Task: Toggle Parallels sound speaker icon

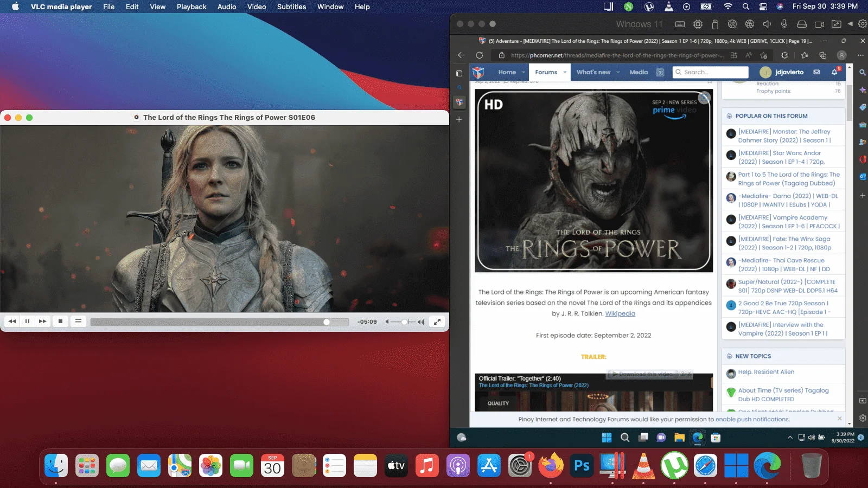Action: [x=767, y=24]
